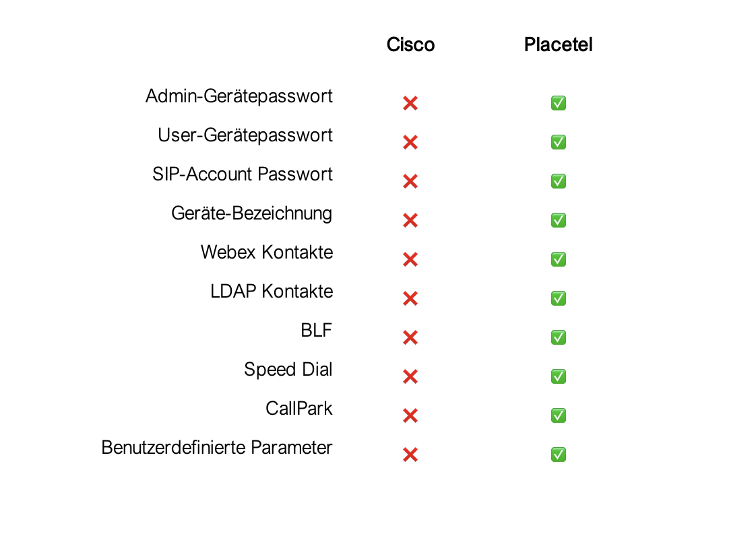Click the LDAP Kontakte label

pyautogui.click(x=272, y=292)
